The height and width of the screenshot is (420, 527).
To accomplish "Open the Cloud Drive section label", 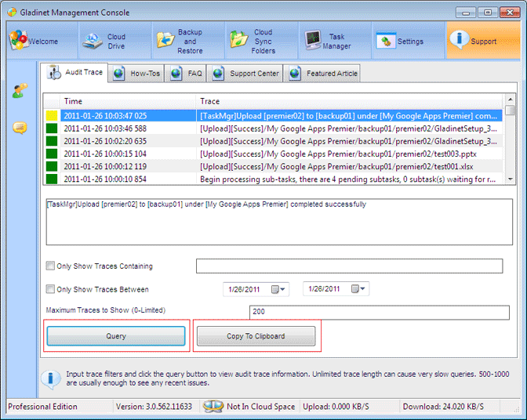I will click(x=116, y=42).
